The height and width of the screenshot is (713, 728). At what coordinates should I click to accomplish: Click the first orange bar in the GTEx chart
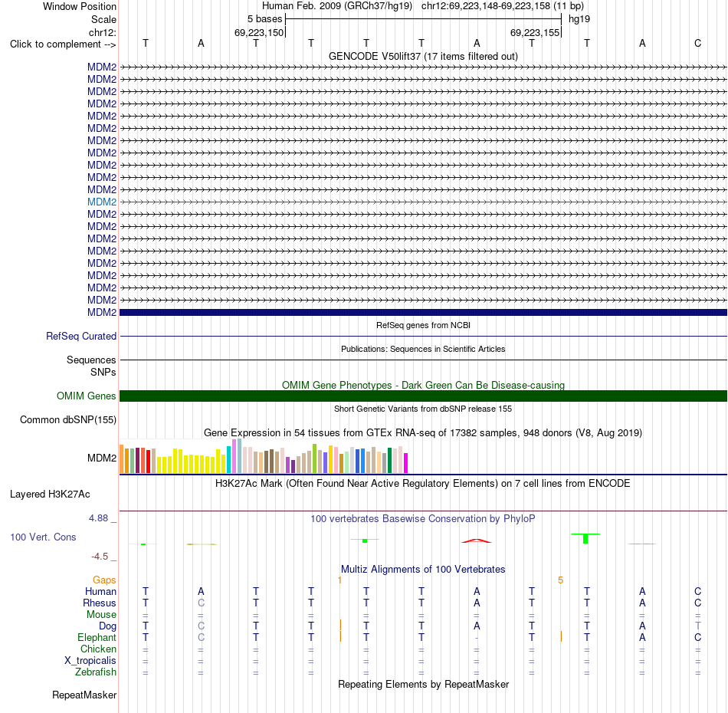(x=122, y=459)
